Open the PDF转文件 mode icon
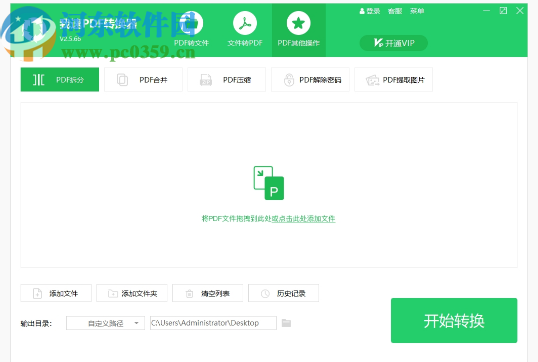The image size is (538, 362). pyautogui.click(x=191, y=23)
